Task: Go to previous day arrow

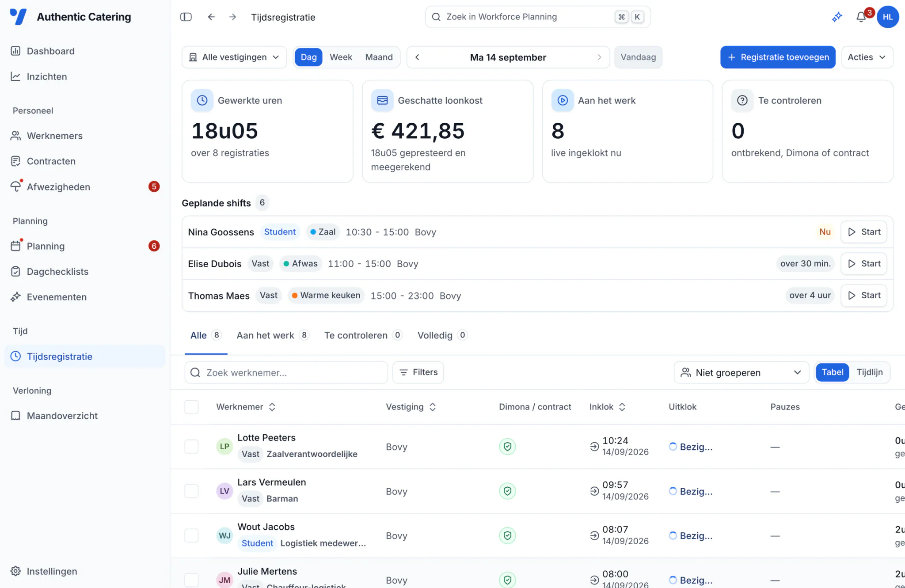Action: pos(417,57)
